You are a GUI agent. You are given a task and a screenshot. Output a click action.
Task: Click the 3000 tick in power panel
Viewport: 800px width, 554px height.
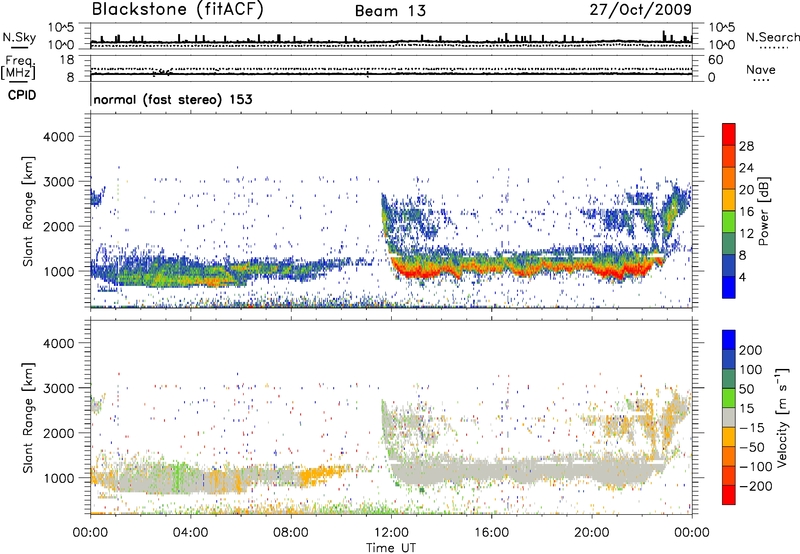pos(58,182)
